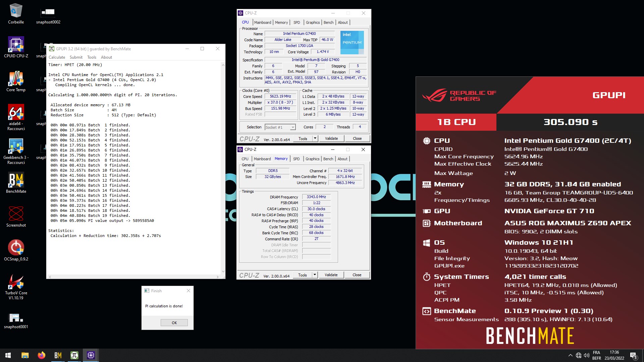Open Calculate menu in GPUPI
The image size is (644, 362).
[57, 57]
